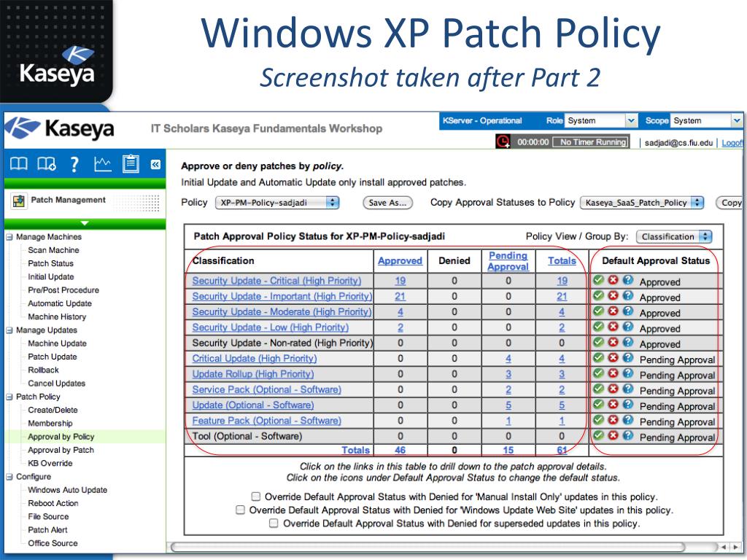Click the book with plus bookmark icon
The width and height of the screenshot is (747, 560).
click(x=47, y=164)
